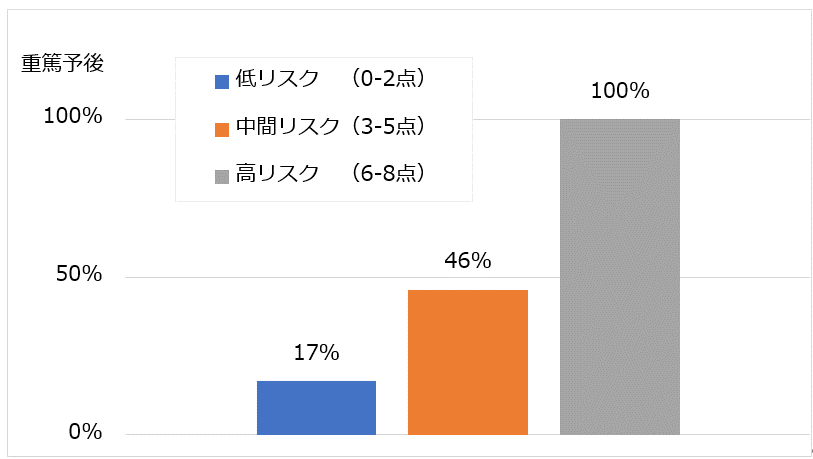Click the blue low-risk bar
The image size is (813, 459).
coord(316,408)
